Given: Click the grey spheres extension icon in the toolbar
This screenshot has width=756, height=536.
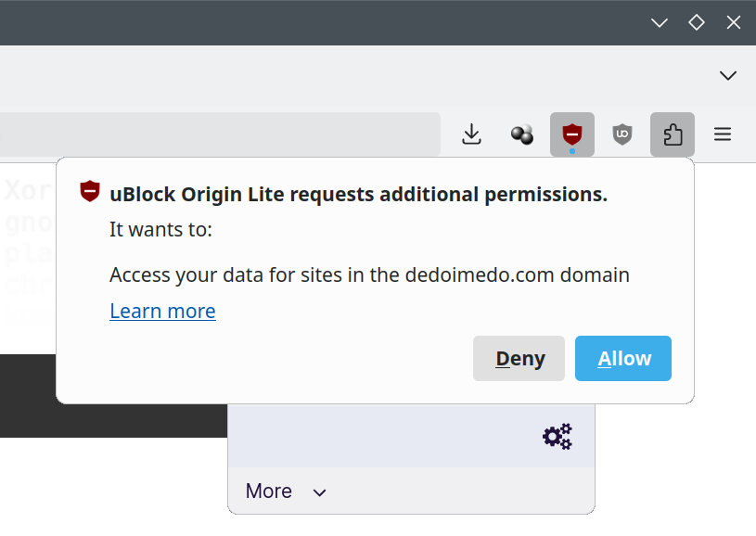Looking at the screenshot, I should pos(521,134).
